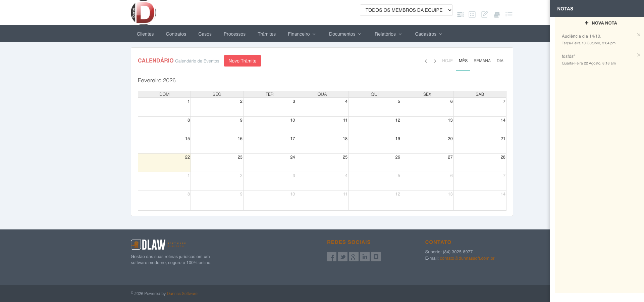Click the NOVA NOTA label

pyautogui.click(x=604, y=23)
